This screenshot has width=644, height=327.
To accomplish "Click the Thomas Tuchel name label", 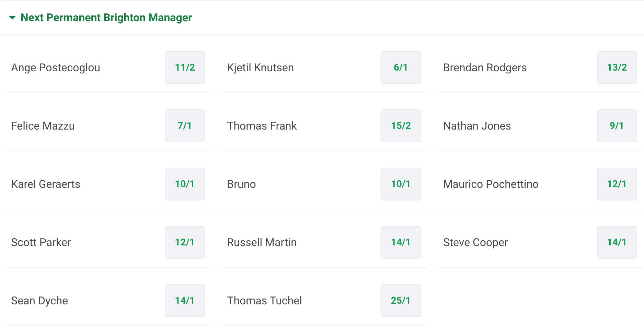I will pos(264,301).
